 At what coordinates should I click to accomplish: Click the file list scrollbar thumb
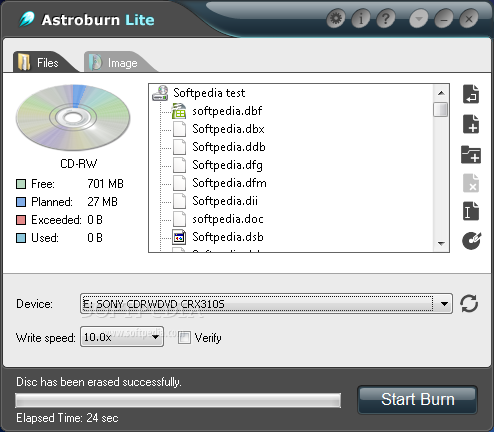(x=441, y=110)
